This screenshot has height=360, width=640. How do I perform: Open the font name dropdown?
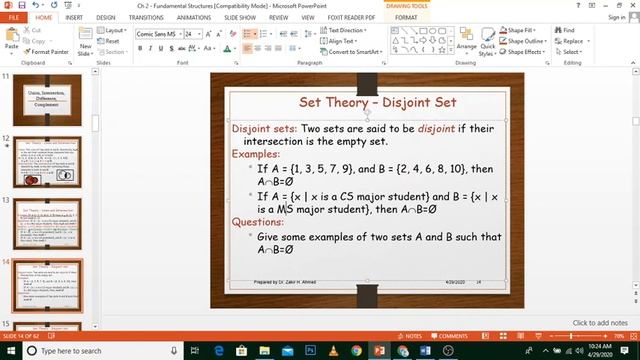click(x=180, y=34)
